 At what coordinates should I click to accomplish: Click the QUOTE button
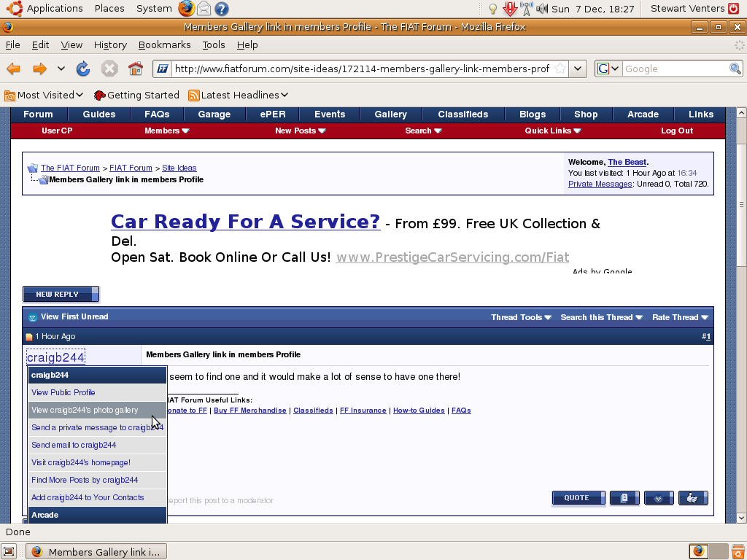point(578,497)
